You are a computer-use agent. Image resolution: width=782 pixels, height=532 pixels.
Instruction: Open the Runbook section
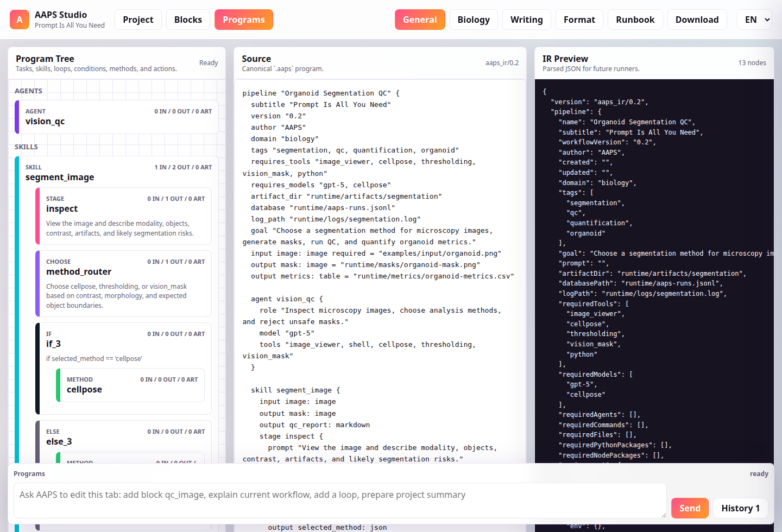tap(635, 20)
